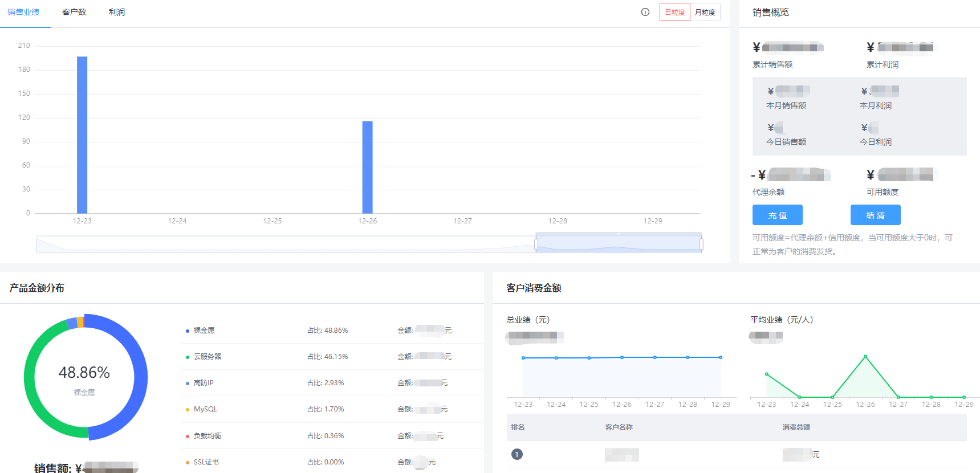Switch to the 销售业绩 tab
This screenshot has width=980, height=473.
click(24, 12)
